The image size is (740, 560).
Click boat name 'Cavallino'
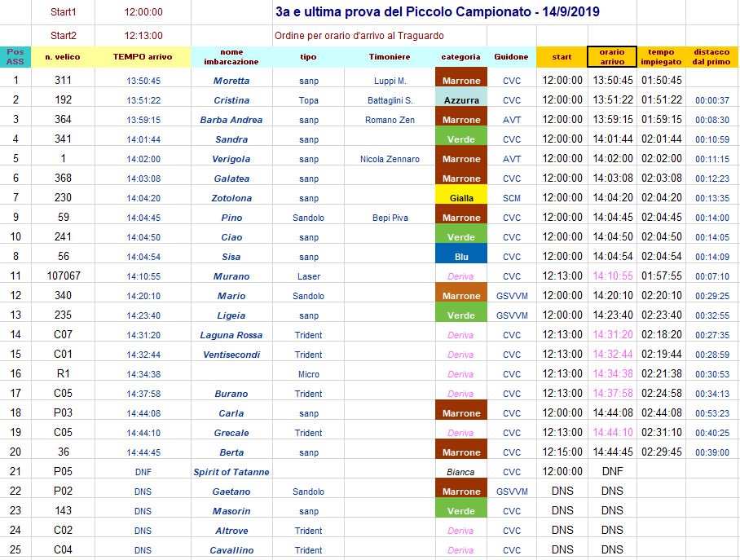231,550
